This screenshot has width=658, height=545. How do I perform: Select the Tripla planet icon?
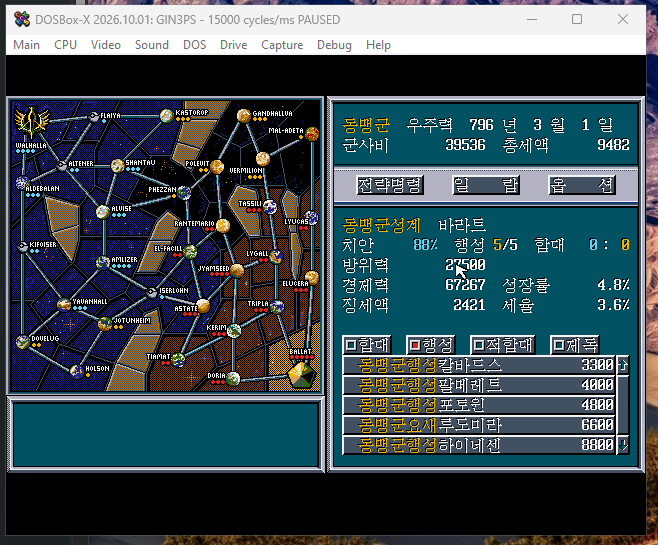(277, 307)
